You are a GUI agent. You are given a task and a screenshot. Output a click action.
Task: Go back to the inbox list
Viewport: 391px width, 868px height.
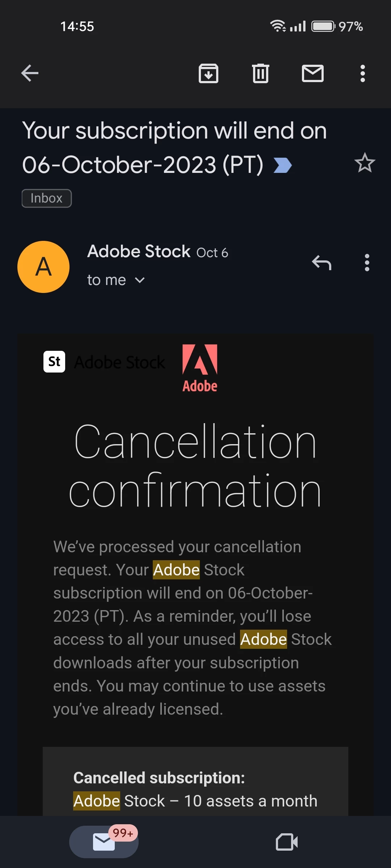pyautogui.click(x=30, y=73)
